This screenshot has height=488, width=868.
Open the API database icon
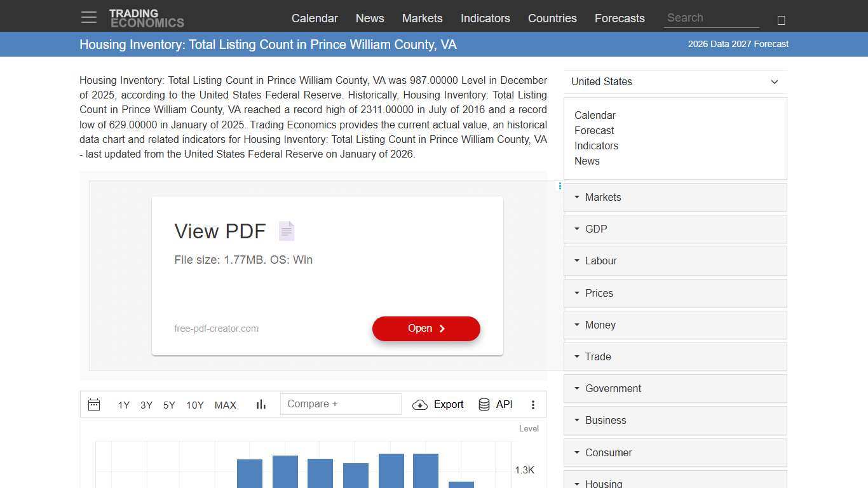484,404
